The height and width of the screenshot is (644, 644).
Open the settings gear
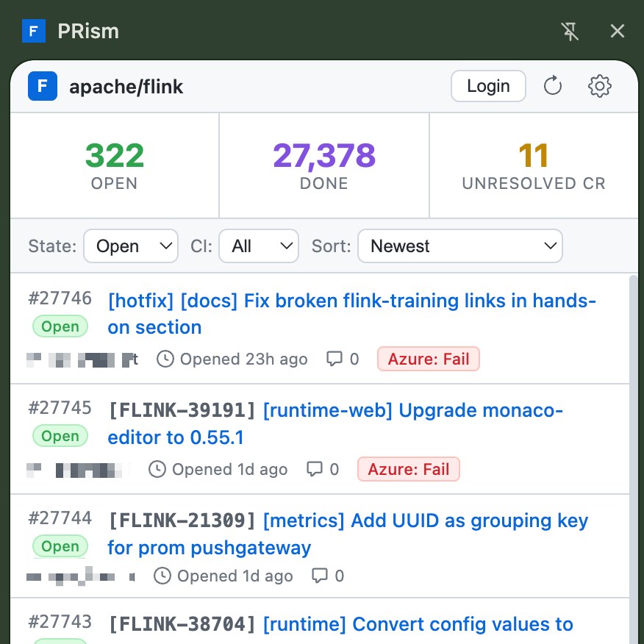coord(599,86)
